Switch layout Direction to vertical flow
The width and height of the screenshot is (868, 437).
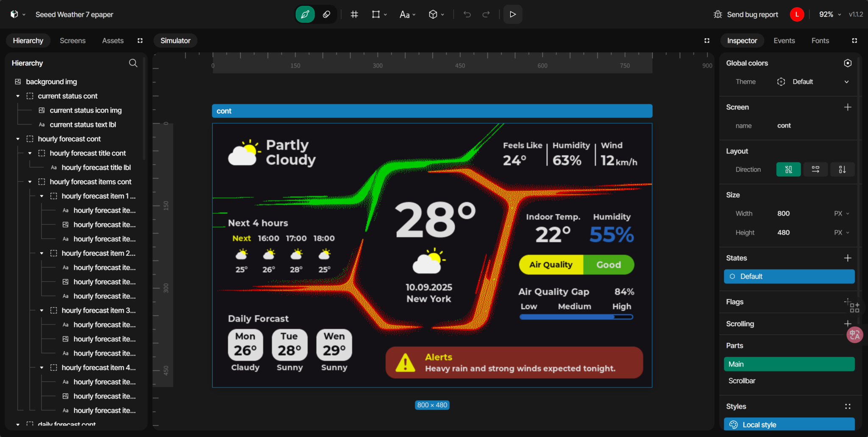(x=842, y=169)
